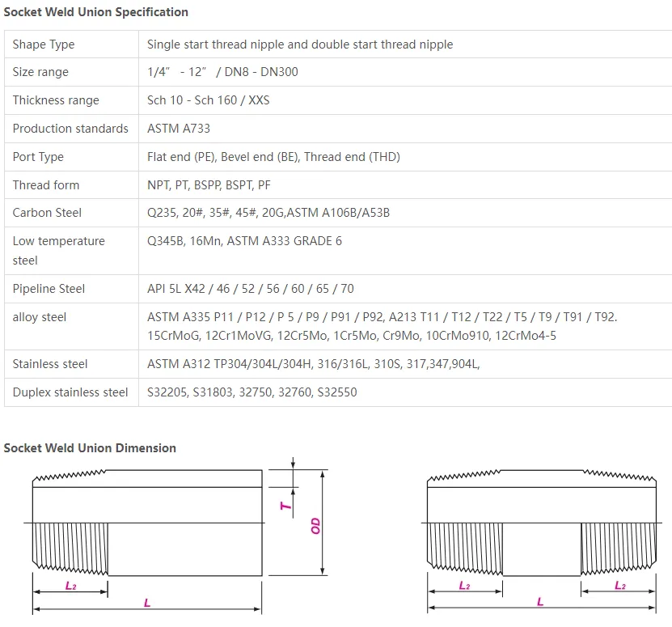Select the Pipeline Steel API 5L values

(x=251, y=289)
